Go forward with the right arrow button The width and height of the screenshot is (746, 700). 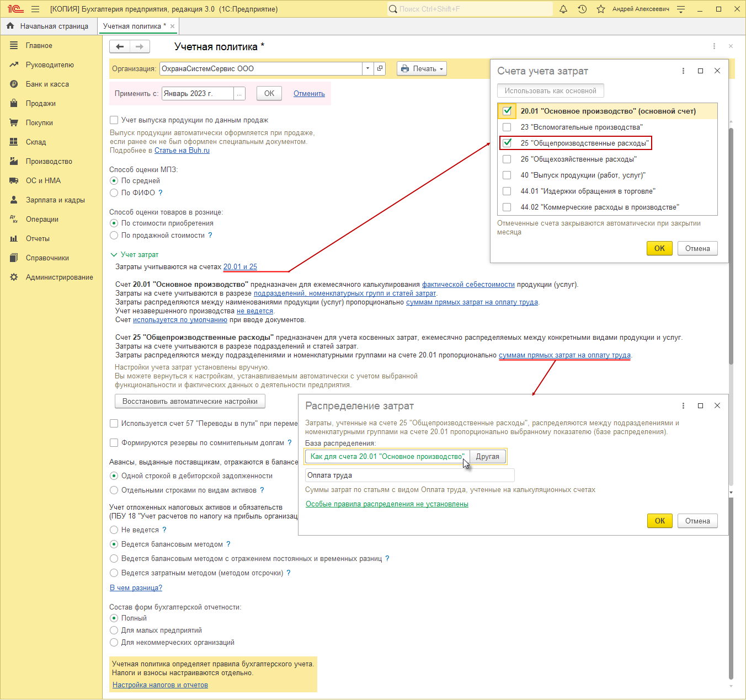click(x=140, y=47)
